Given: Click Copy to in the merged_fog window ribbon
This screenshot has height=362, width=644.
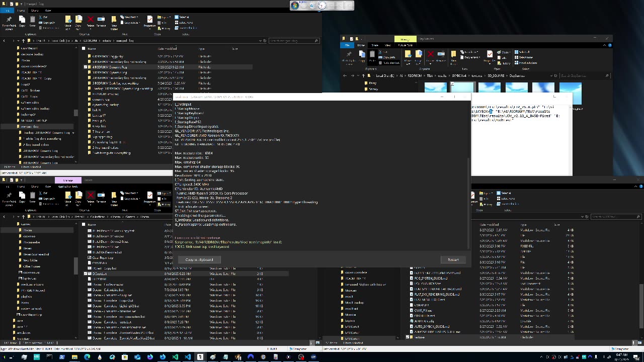Looking at the screenshot, I should coord(78,23).
